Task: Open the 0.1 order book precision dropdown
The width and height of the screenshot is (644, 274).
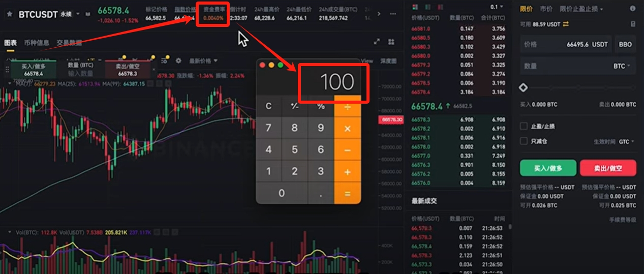Action: [x=497, y=7]
